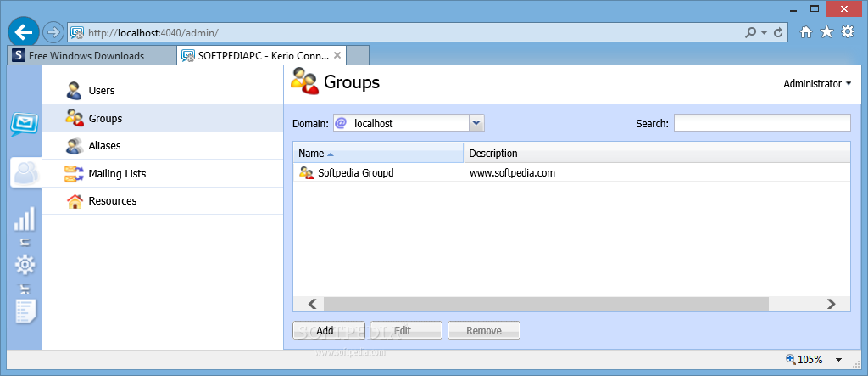Open the Configuration gear sidebar icon
Image resolution: width=868 pixels, height=376 pixels.
coord(25,265)
